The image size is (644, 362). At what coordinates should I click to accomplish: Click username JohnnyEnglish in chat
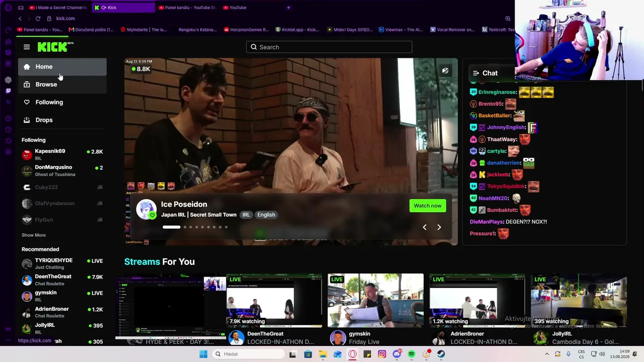click(506, 128)
